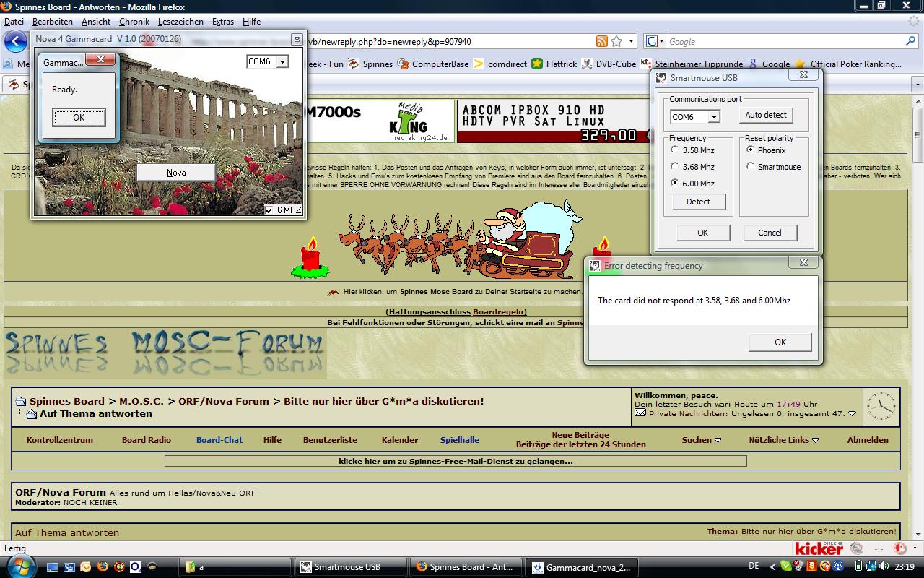Open the Chronik menu
The image size is (924, 578).
[x=134, y=22]
